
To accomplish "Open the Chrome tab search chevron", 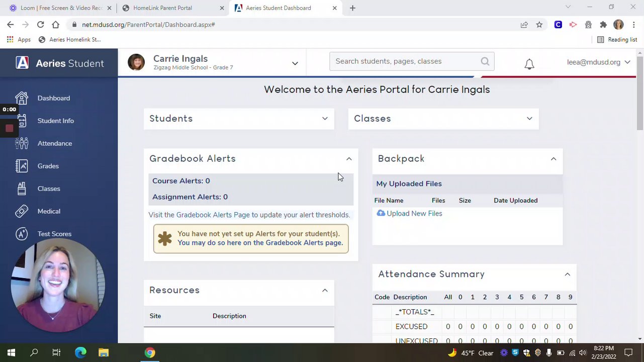I will pos(568,7).
